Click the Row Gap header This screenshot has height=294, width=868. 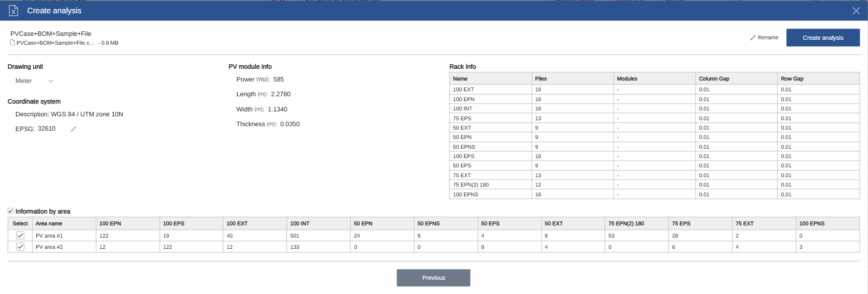click(818, 79)
